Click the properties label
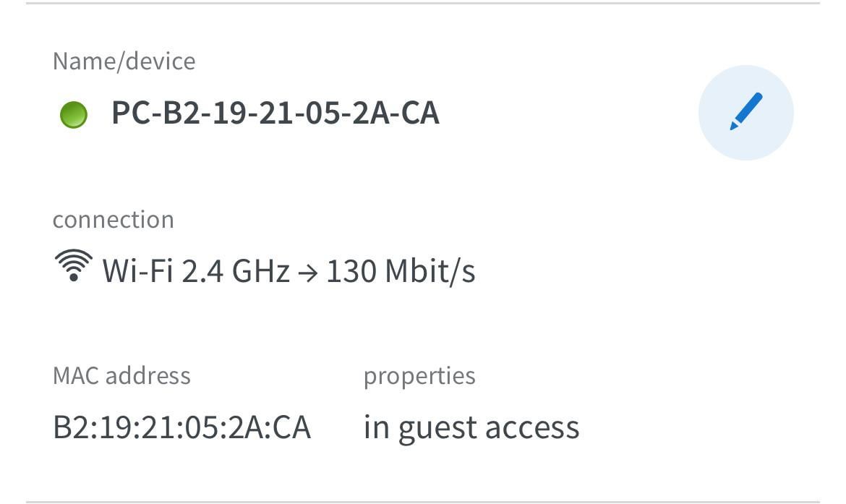This screenshot has width=846, height=504. click(419, 375)
